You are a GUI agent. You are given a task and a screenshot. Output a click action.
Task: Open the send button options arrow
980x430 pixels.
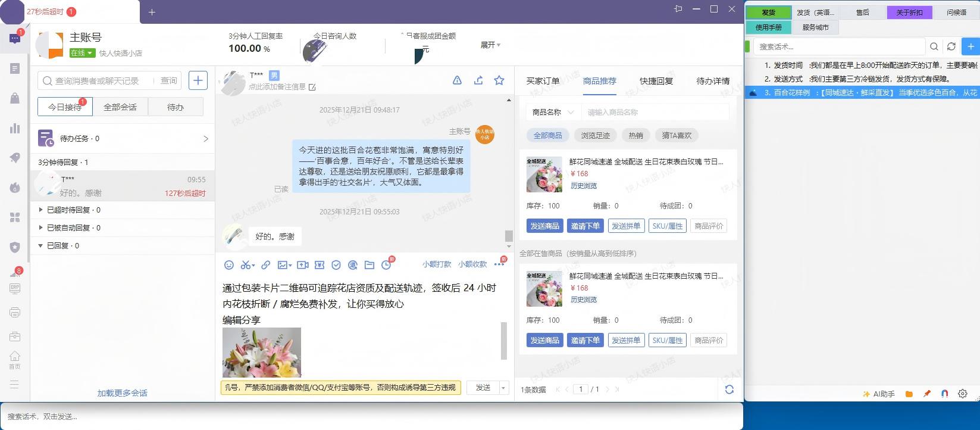point(503,388)
